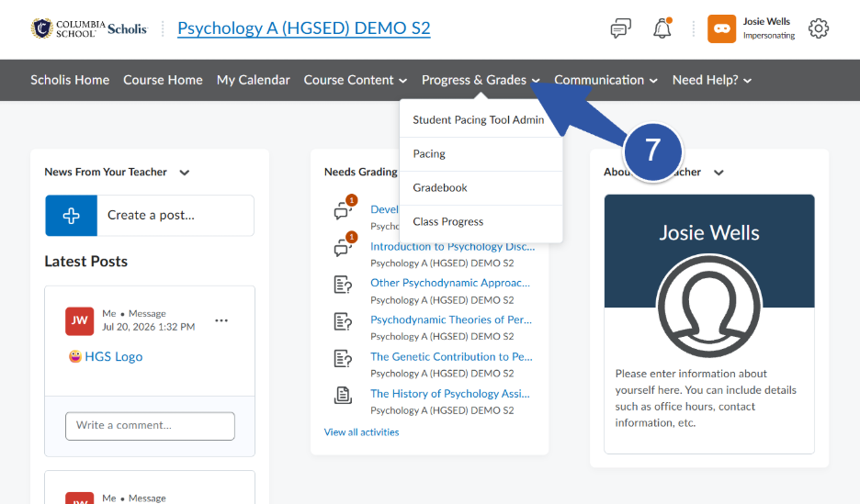The image size is (860, 504).
Task: Collapse the About Your Teacher widget chevron
Action: coord(719,173)
